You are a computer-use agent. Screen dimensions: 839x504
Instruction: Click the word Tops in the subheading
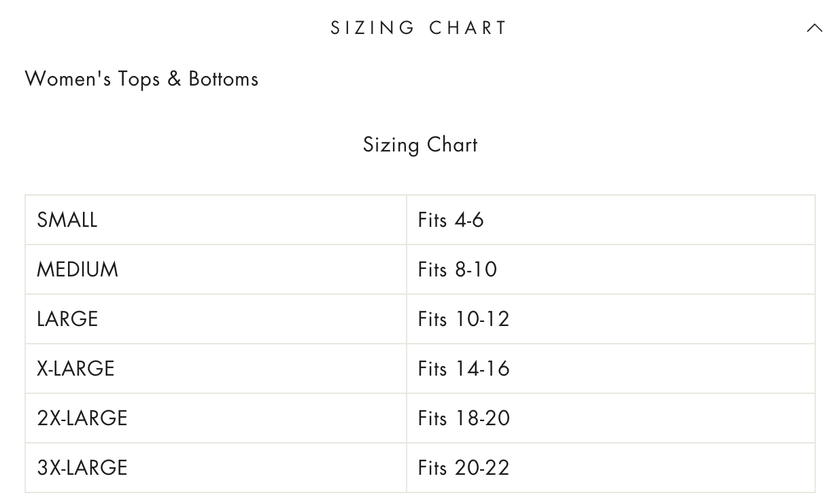pos(139,79)
